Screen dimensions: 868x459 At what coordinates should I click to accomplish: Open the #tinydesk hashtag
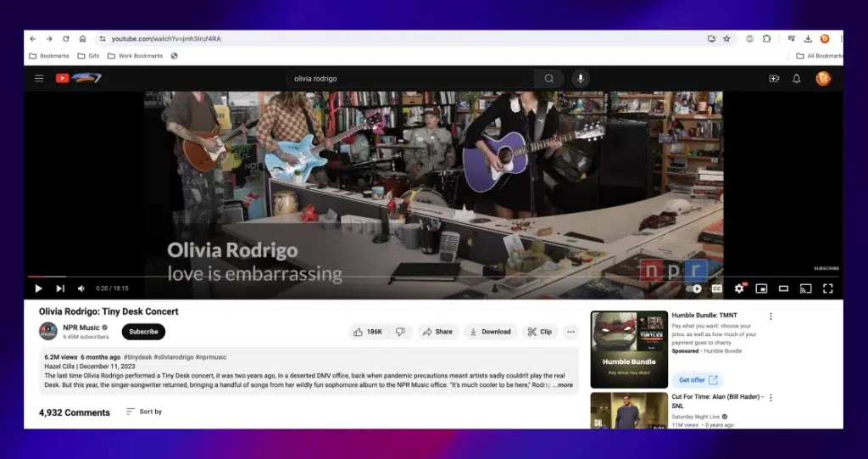(x=137, y=357)
